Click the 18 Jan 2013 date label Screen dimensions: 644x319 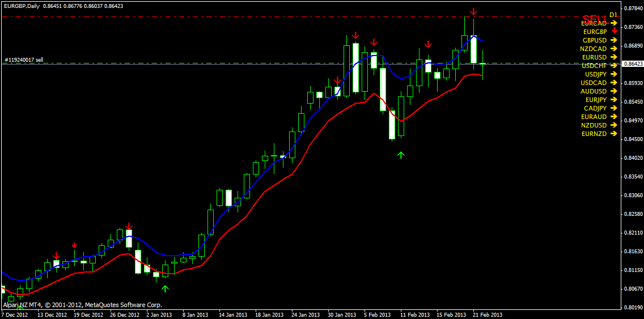pos(269,314)
